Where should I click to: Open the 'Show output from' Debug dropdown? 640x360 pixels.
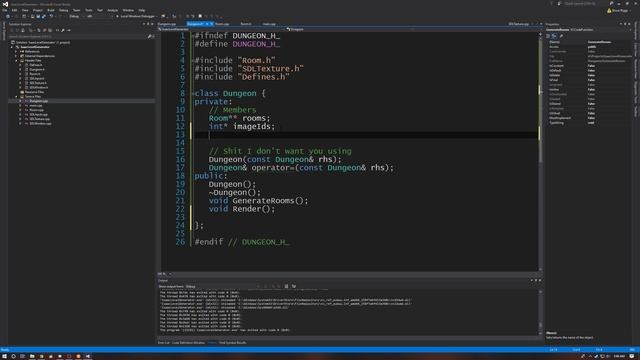pyautogui.click(x=220, y=287)
